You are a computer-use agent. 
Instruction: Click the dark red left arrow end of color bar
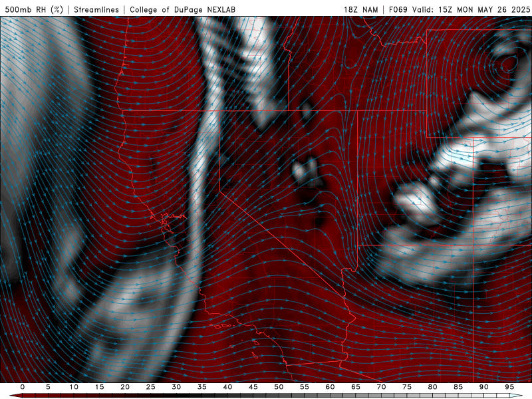coord(16,396)
